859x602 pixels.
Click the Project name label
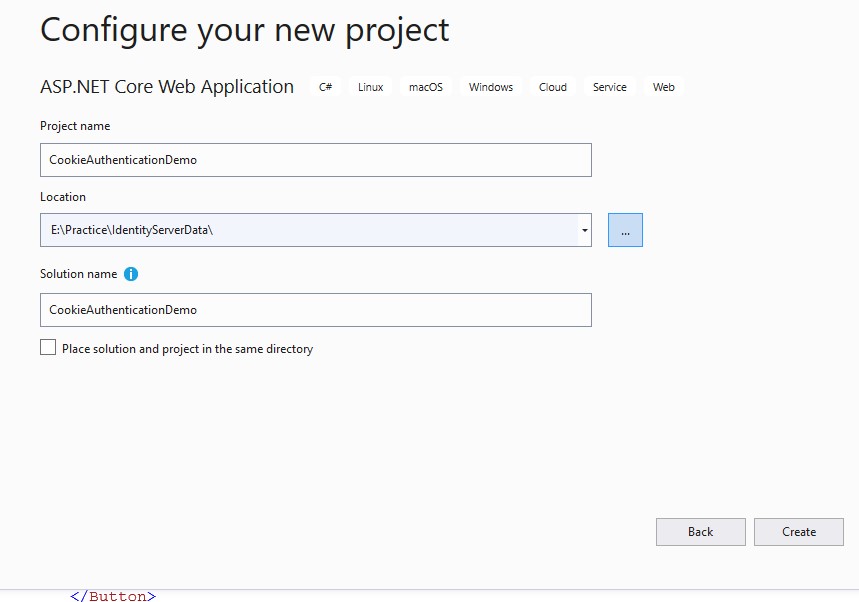tap(75, 126)
